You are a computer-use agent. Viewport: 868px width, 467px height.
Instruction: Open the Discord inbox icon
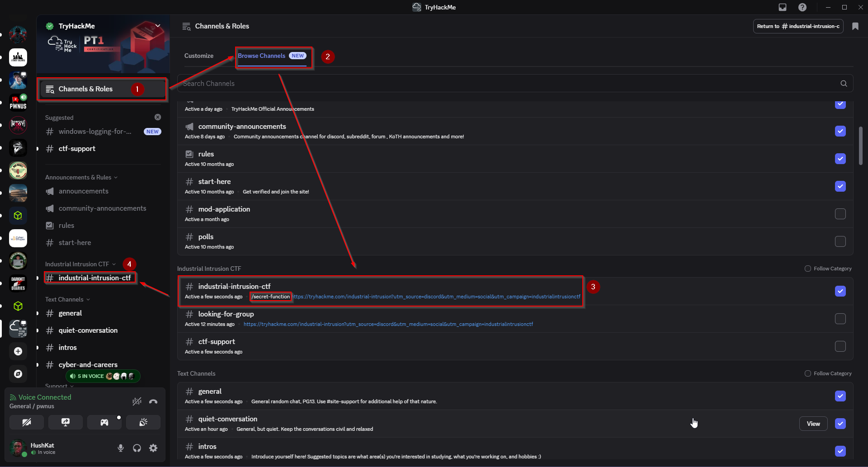click(x=783, y=7)
